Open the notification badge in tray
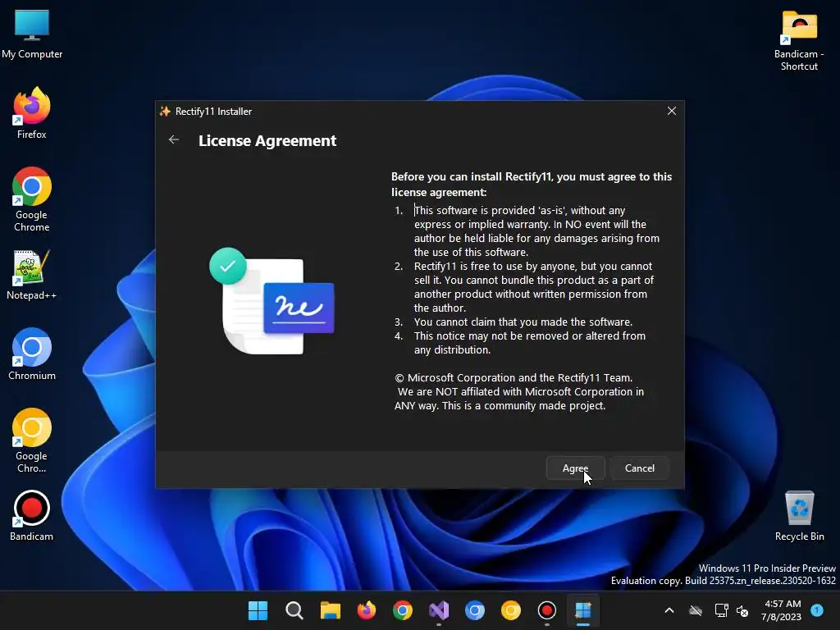The image size is (840, 630). [817, 609]
